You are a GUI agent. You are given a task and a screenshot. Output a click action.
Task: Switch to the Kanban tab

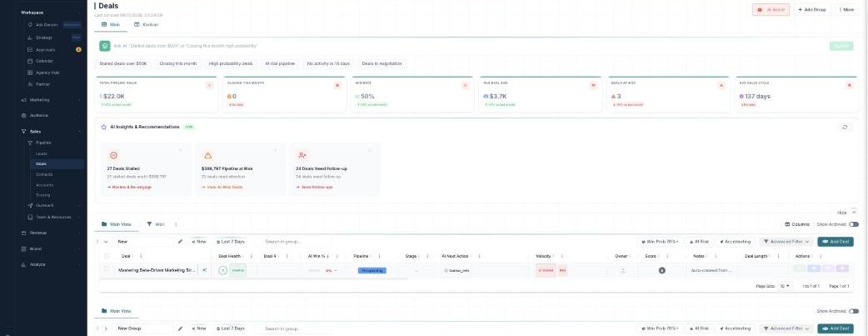point(146,25)
